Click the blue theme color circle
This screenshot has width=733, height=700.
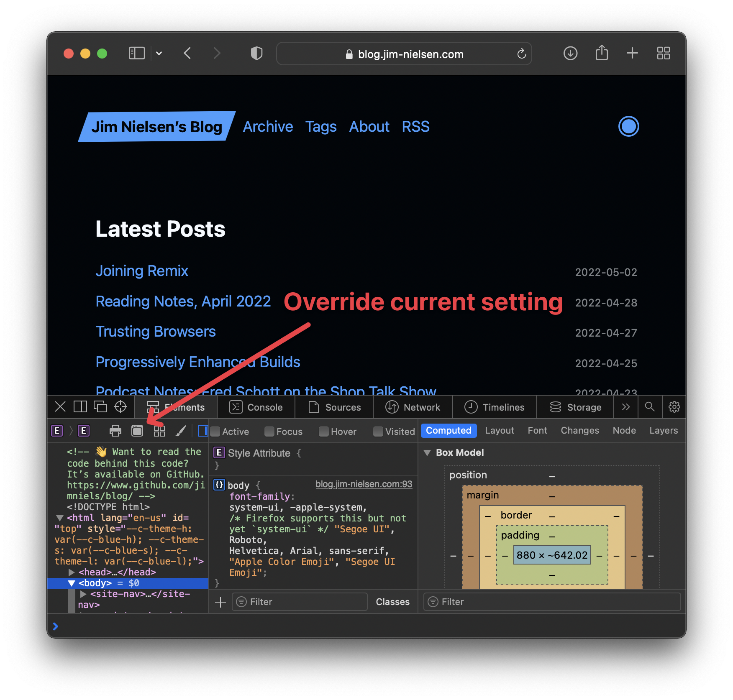pyautogui.click(x=628, y=126)
